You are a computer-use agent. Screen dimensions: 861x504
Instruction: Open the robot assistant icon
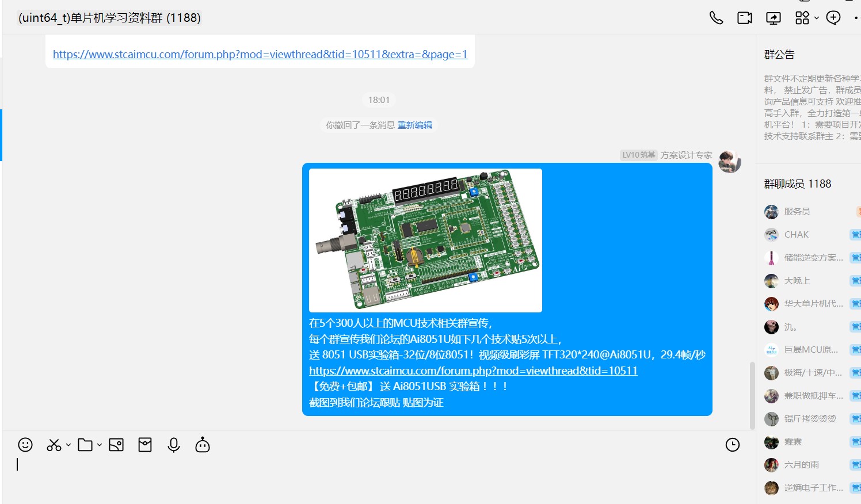(x=203, y=445)
